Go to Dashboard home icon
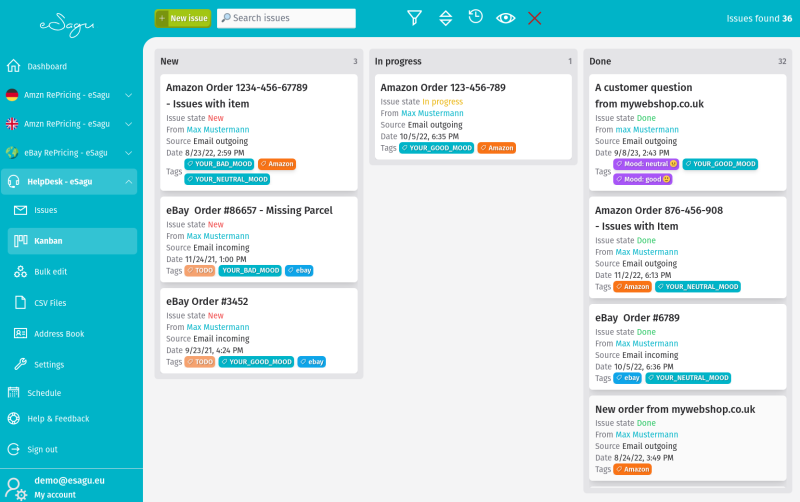This screenshot has width=800, height=502. (x=14, y=66)
